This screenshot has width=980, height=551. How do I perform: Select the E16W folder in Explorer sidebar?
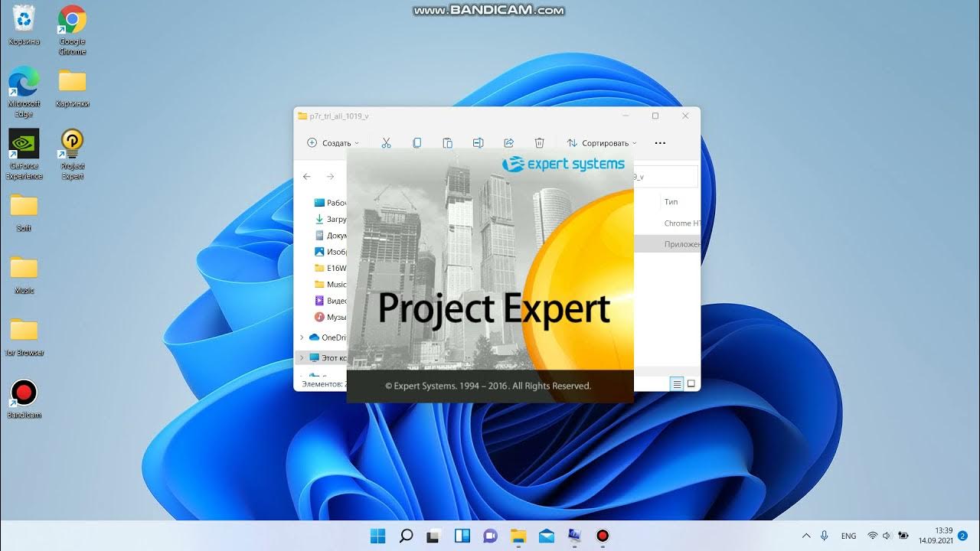330,269
